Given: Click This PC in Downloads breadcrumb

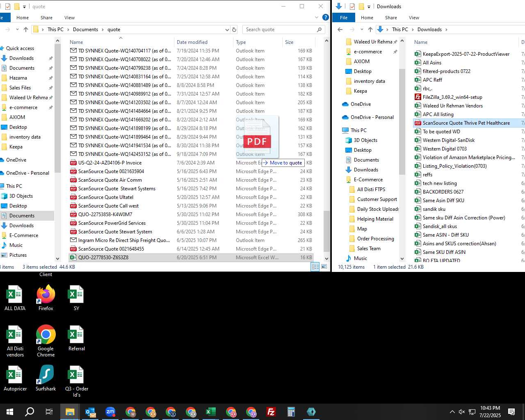Looking at the screenshot, I should [x=400, y=30].
